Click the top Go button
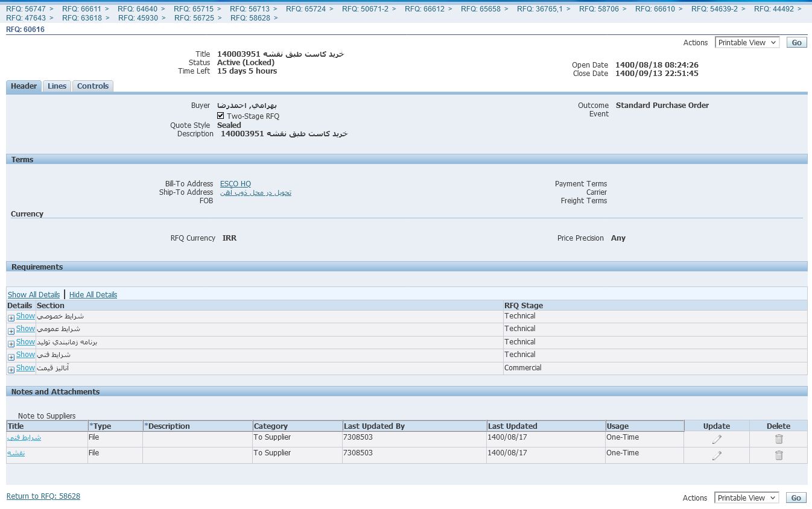 coord(797,43)
